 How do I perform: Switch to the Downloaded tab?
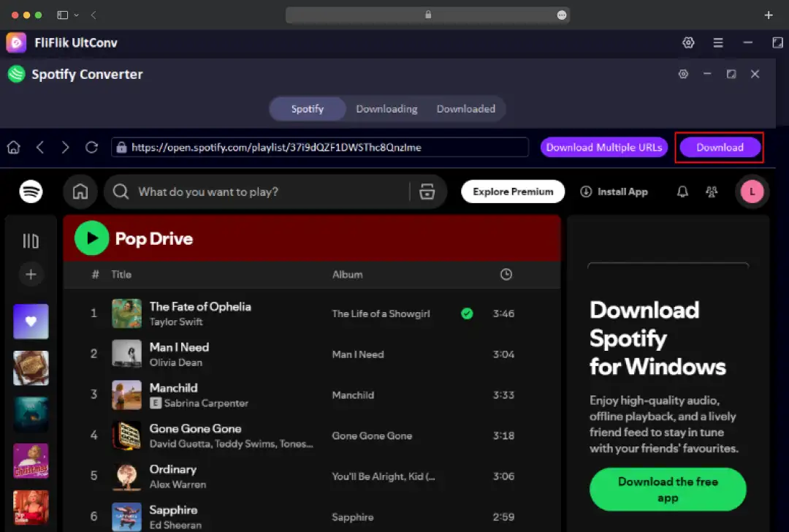tap(466, 109)
